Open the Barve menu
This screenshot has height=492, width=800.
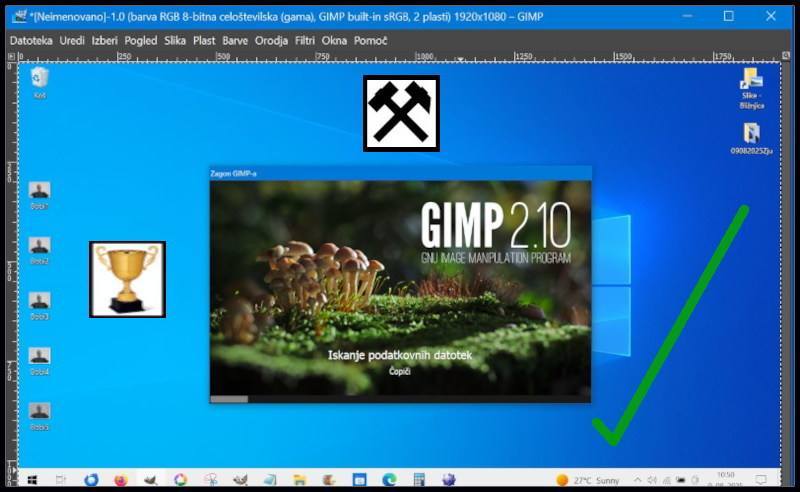click(235, 40)
